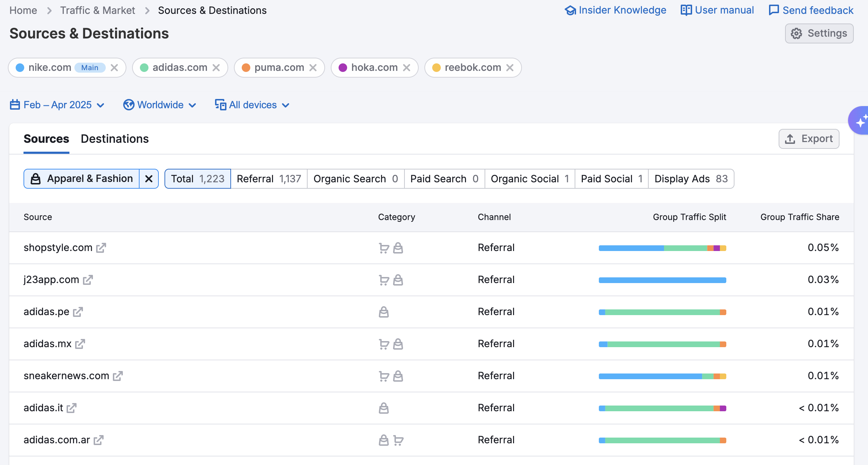Go to Traffic & Market breadcrumb
The image size is (868, 465).
(x=98, y=10)
